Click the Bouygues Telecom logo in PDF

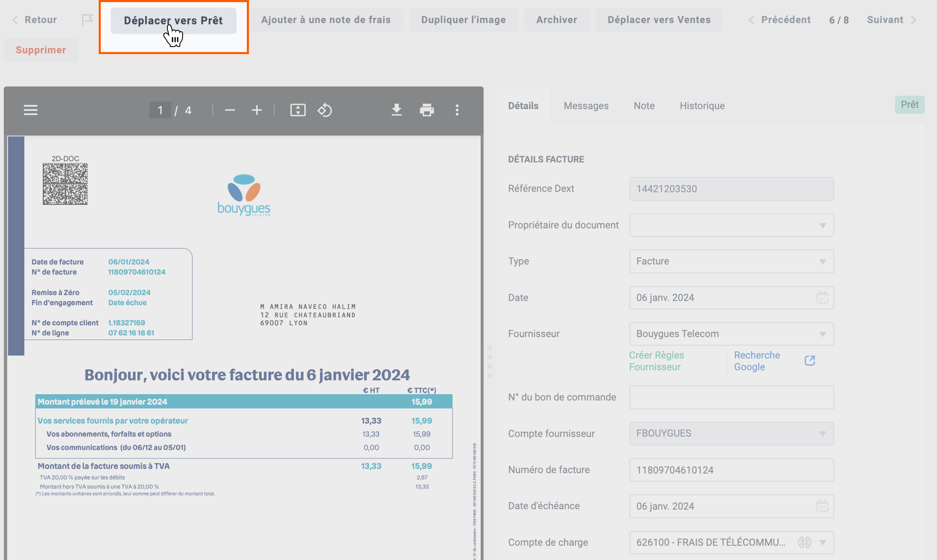click(x=244, y=195)
